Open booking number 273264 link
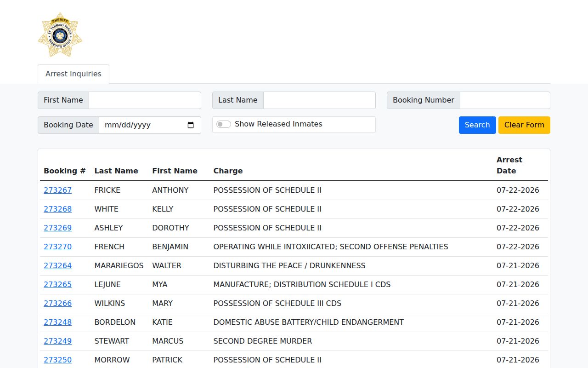 58,266
